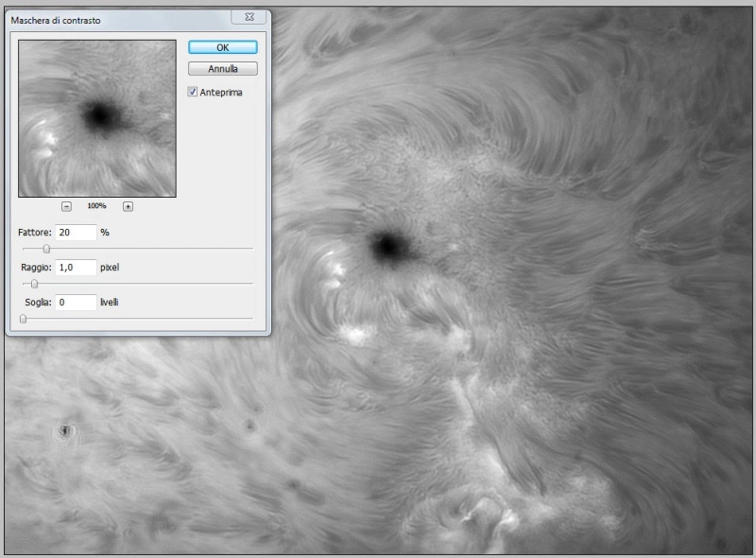The image size is (756, 558).
Task: Click the Fattore slider handle
Action: click(46, 249)
